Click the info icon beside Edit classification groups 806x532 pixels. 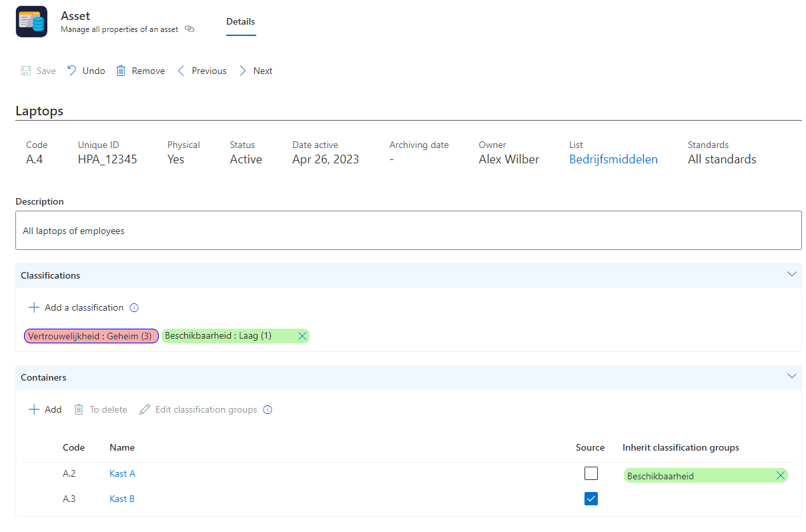click(x=268, y=409)
